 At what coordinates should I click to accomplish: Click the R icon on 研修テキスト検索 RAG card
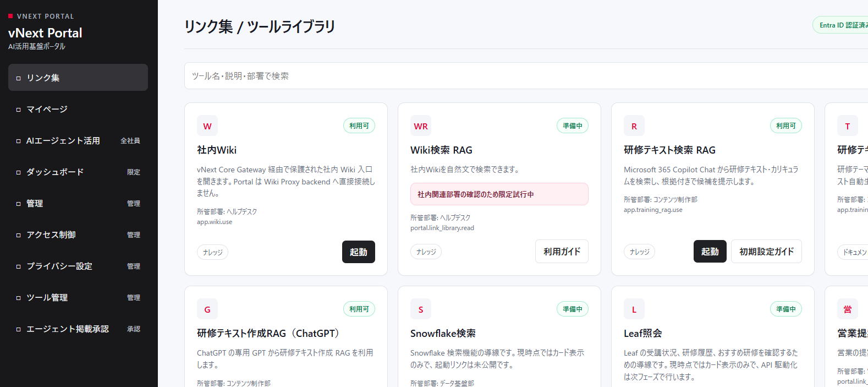click(634, 126)
